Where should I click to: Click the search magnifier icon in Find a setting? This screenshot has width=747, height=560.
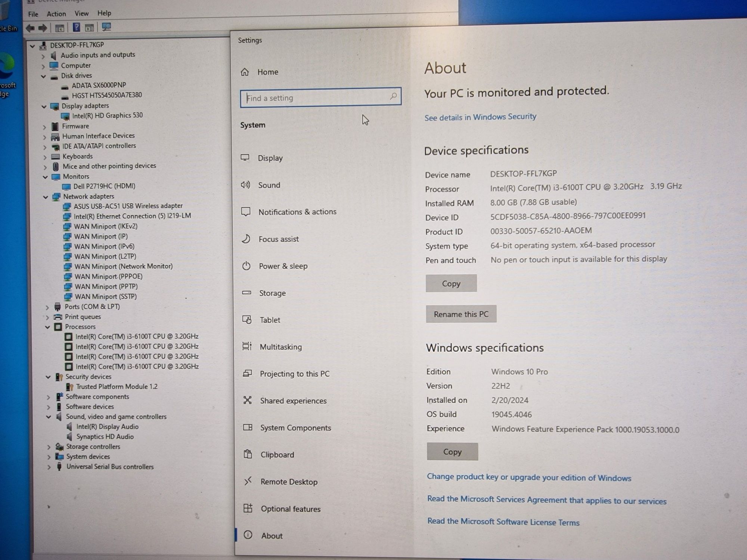[393, 96]
